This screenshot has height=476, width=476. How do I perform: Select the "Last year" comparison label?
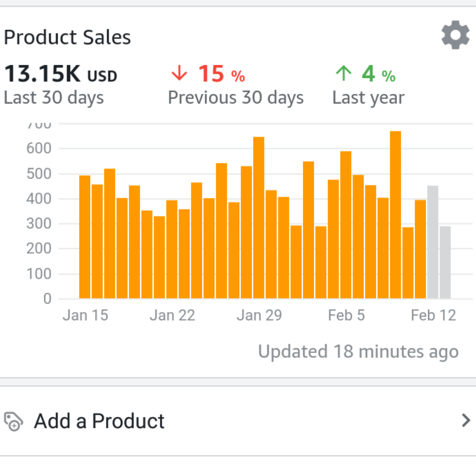368,98
